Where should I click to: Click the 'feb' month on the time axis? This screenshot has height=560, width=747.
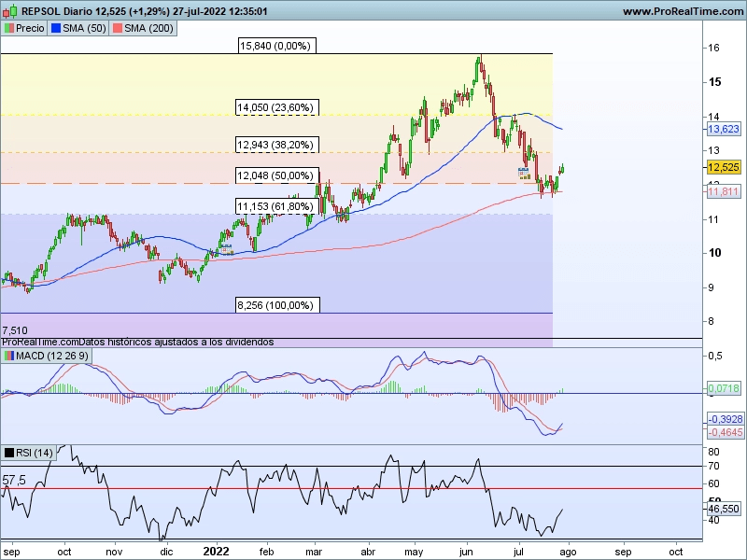266,552
